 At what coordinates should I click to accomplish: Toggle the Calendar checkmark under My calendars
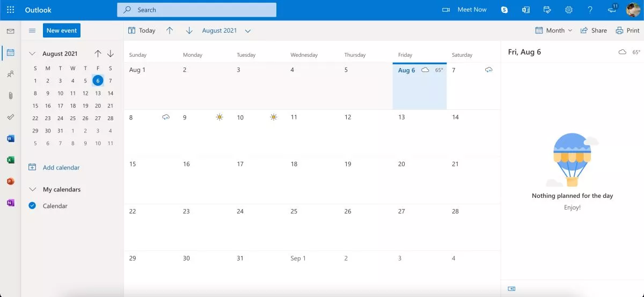coord(32,206)
